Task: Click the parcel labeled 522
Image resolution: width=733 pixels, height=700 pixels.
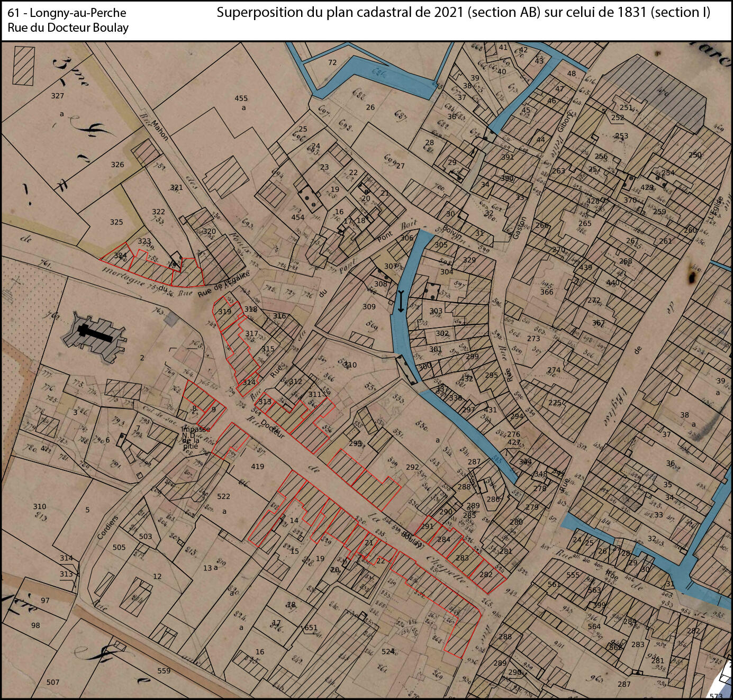Action: [223, 496]
